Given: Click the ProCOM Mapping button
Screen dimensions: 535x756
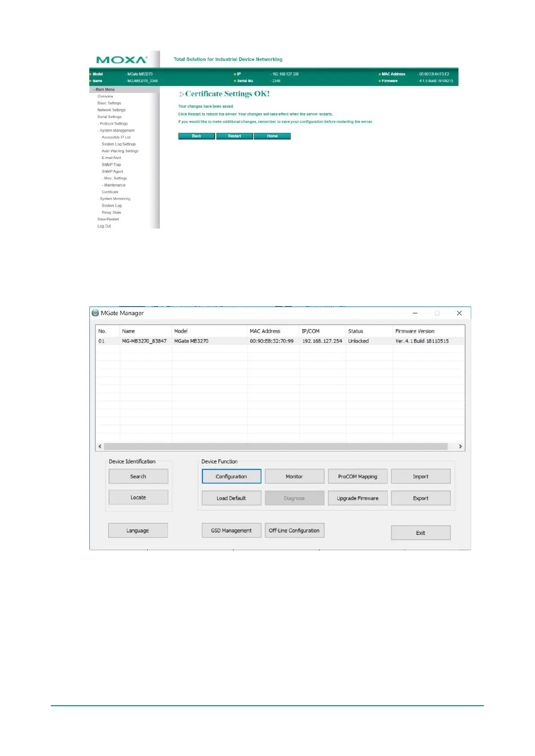Looking at the screenshot, I should (358, 476).
